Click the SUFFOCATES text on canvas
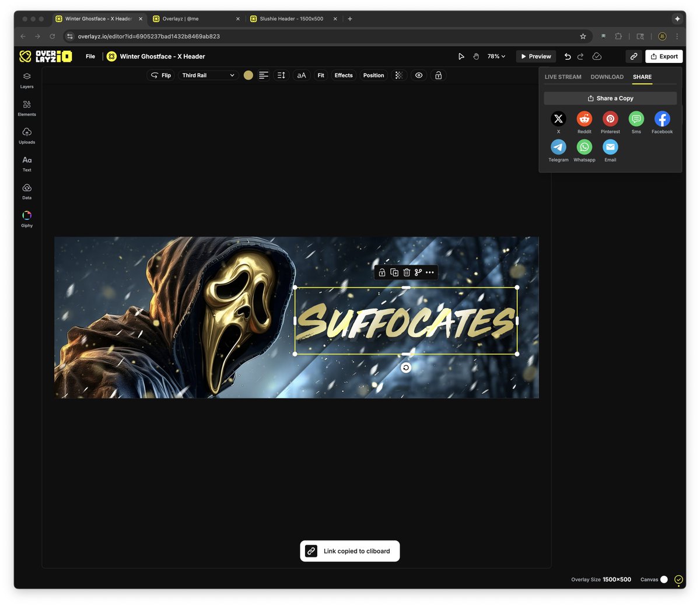 click(406, 321)
